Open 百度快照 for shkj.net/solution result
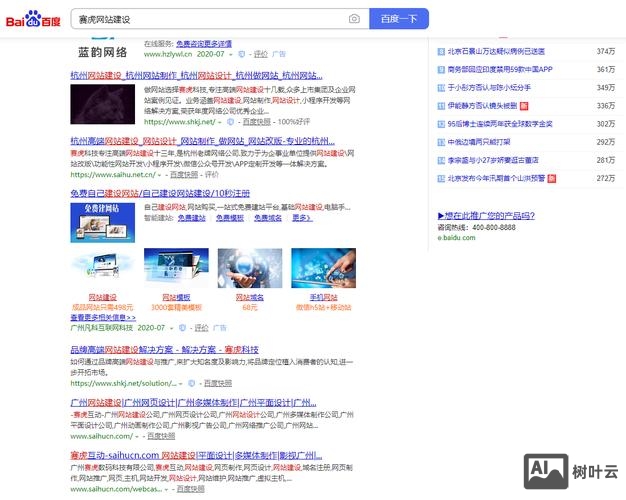 (x=218, y=383)
